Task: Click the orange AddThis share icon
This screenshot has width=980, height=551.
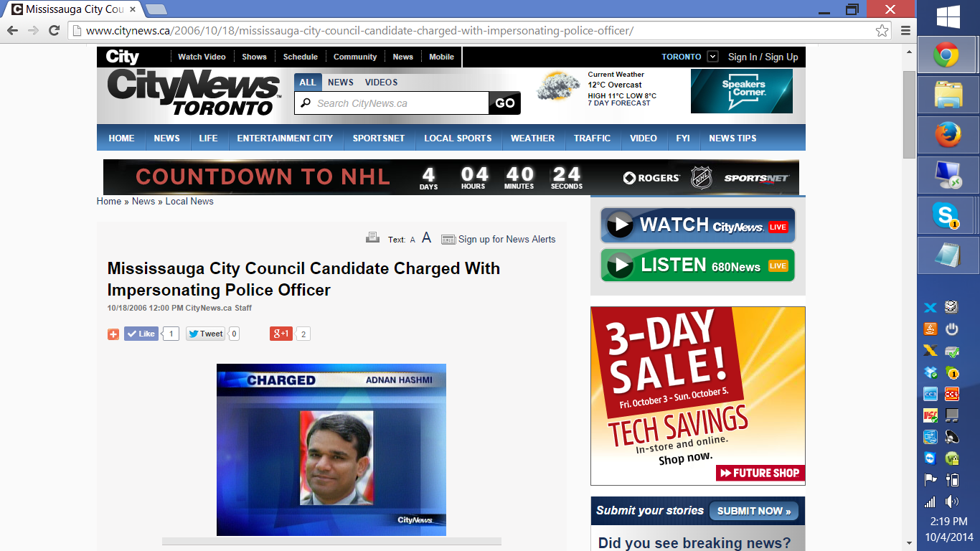Action: (x=113, y=334)
